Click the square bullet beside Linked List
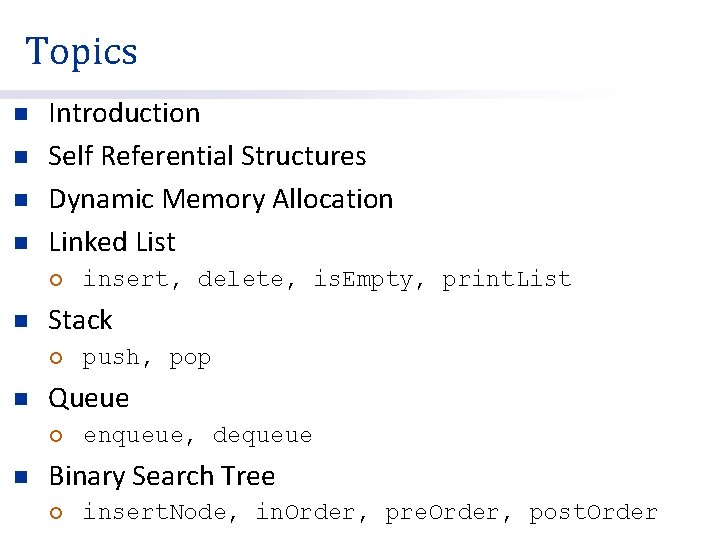Viewport: 720px width, 540px height. click(21, 243)
